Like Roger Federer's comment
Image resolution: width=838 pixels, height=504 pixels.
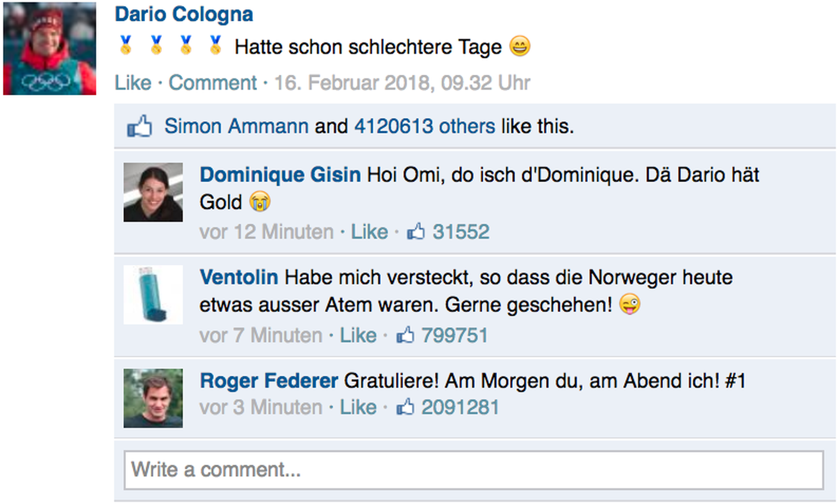click(358, 407)
